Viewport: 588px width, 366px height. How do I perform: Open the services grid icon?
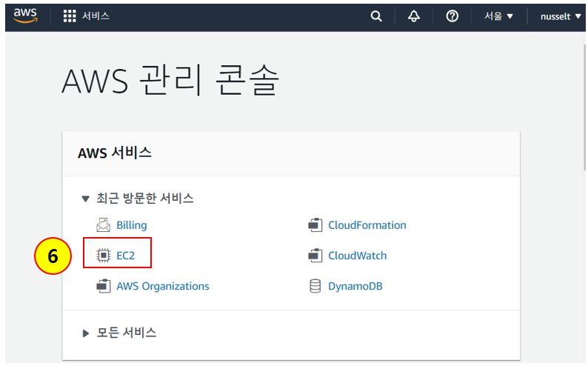click(x=70, y=16)
